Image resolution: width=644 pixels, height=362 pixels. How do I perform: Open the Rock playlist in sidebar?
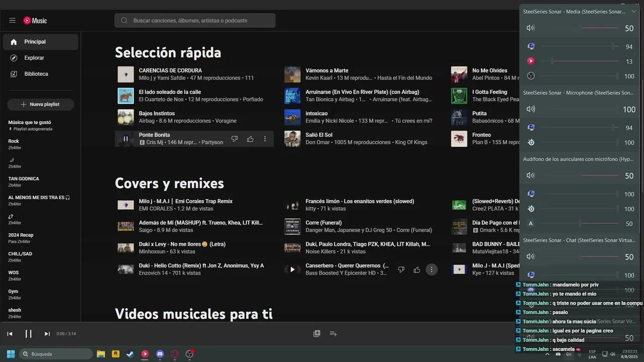coord(40,144)
